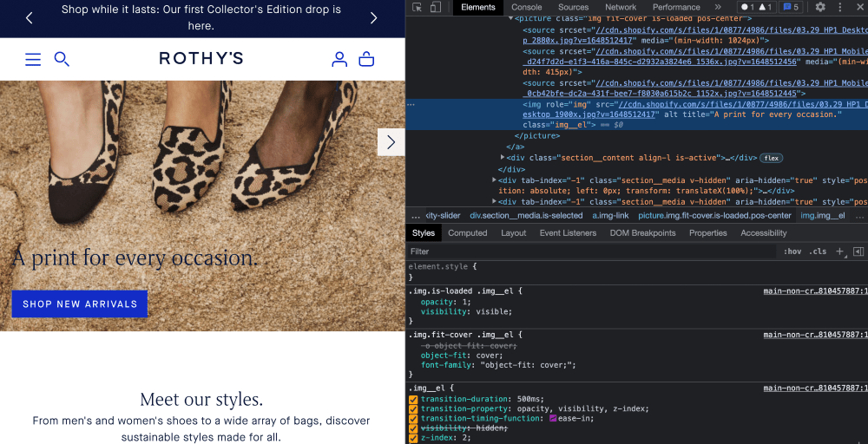Open the Properties tab
This screenshot has height=444, width=868.
(x=708, y=232)
